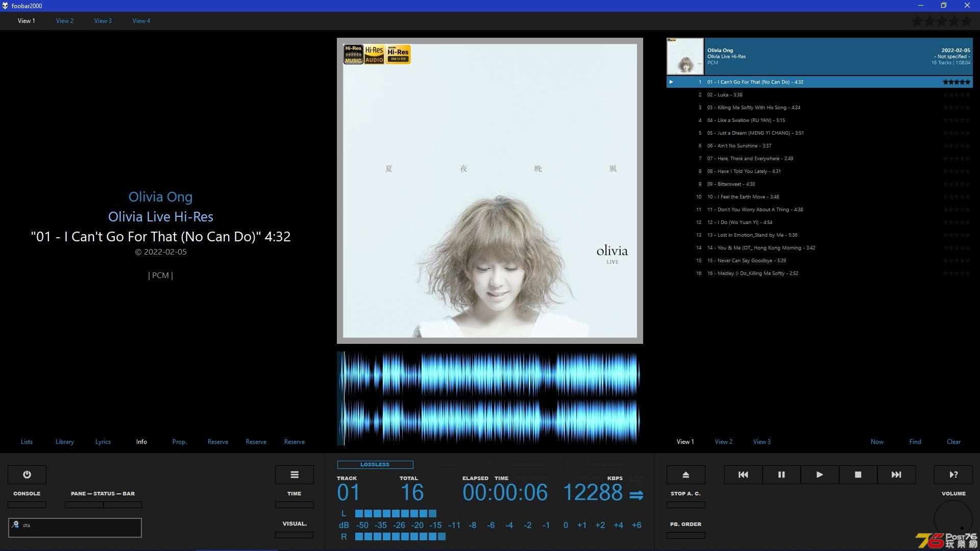
Task: Click the eject/open button above STOP A. C.
Action: 686,474
